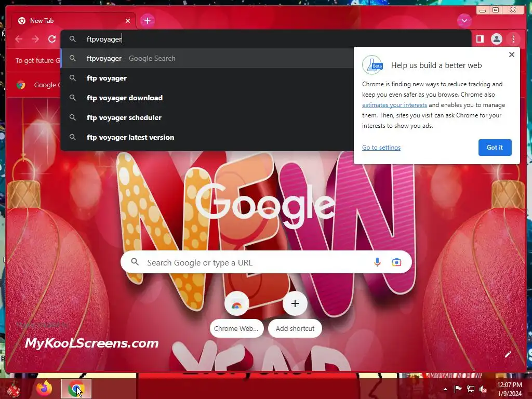Open 'estimates your interests' link

[394, 105]
